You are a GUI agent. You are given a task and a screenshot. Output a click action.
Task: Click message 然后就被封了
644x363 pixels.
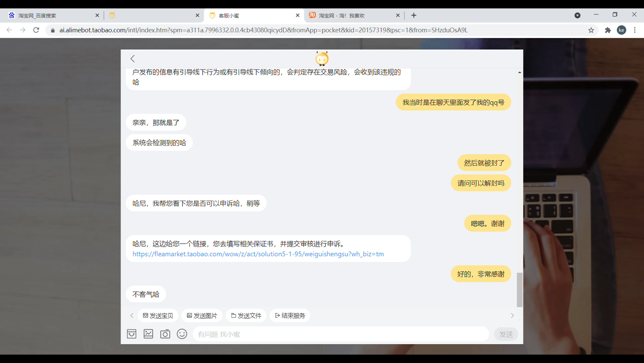484,163
